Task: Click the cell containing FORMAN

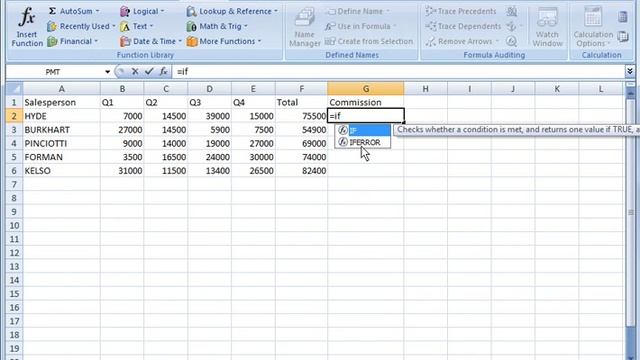Action: click(62, 157)
